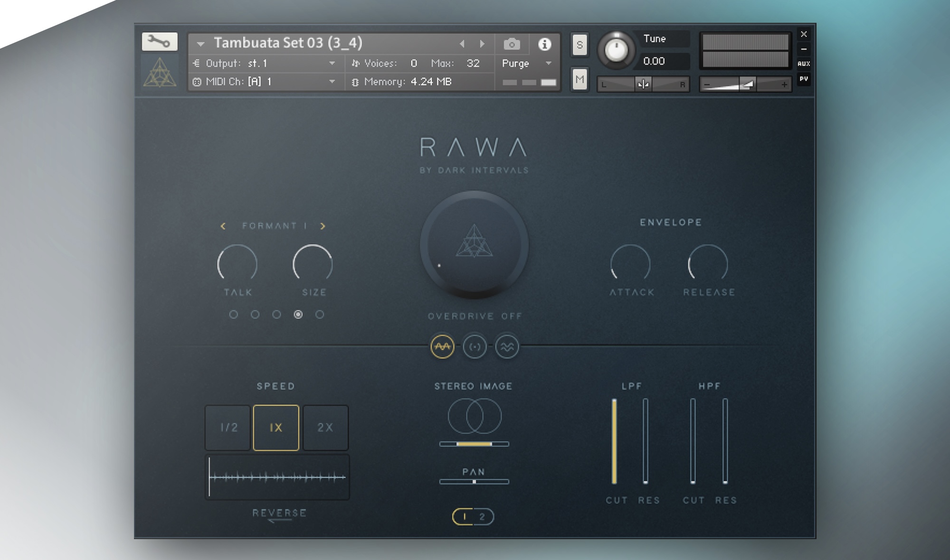
Task: Select the reverb/space page icon
Action: pyautogui.click(x=475, y=347)
